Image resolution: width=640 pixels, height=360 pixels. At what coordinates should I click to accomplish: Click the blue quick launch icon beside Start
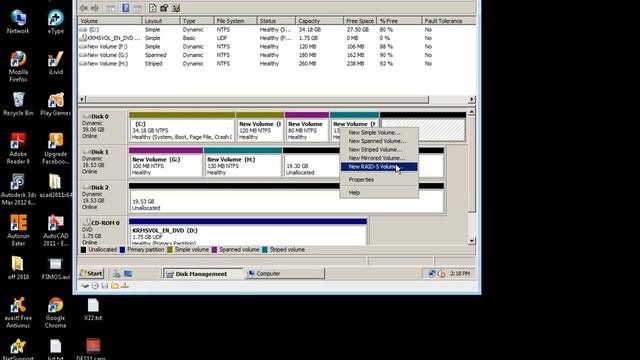pyautogui.click(x=128, y=273)
